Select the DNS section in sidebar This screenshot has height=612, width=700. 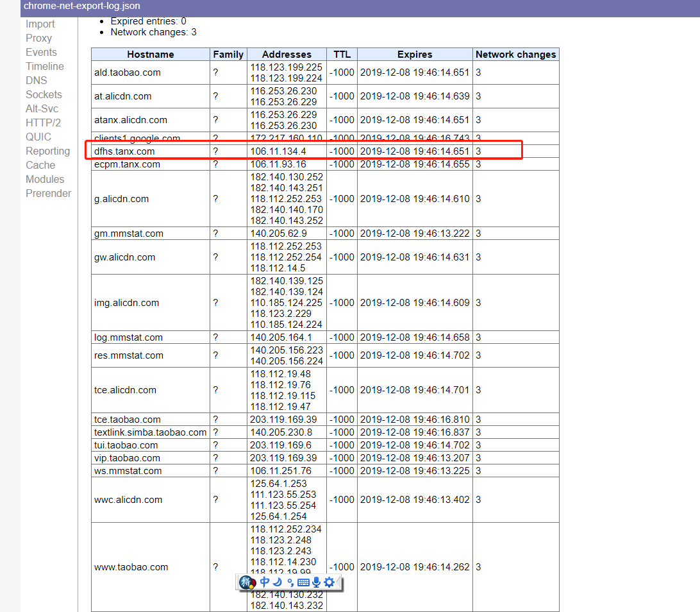click(x=36, y=80)
